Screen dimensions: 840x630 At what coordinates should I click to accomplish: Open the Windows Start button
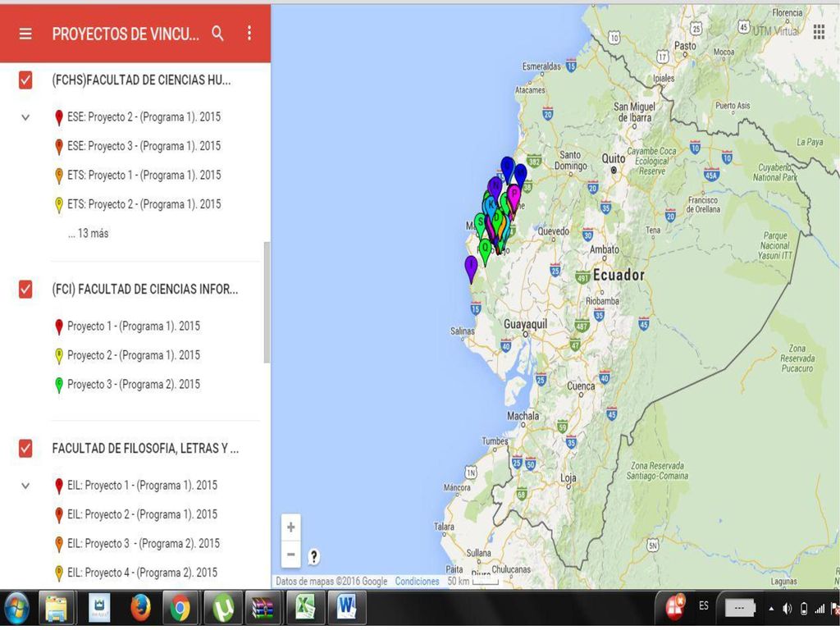click(17, 609)
